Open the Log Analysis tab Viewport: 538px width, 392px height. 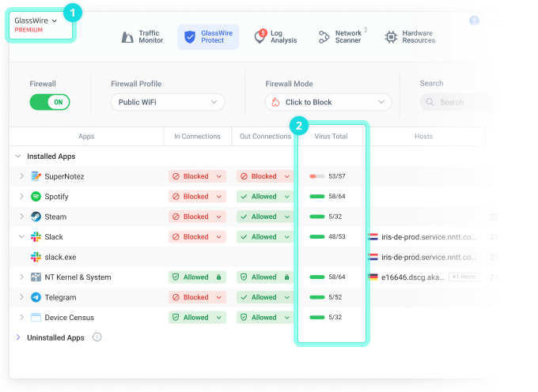(x=275, y=36)
